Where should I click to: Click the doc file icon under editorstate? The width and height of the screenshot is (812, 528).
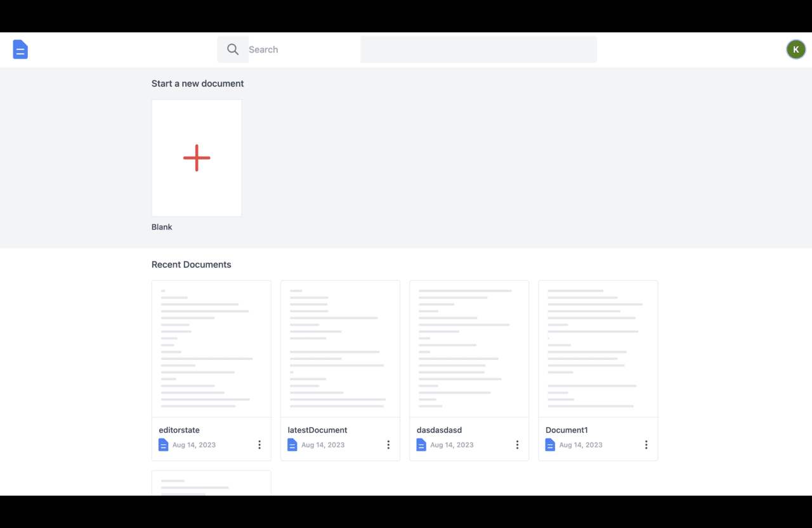click(164, 445)
